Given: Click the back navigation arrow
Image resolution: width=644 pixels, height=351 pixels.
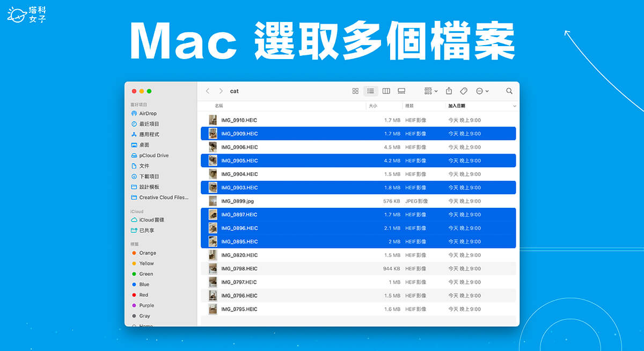Looking at the screenshot, I should (x=208, y=91).
